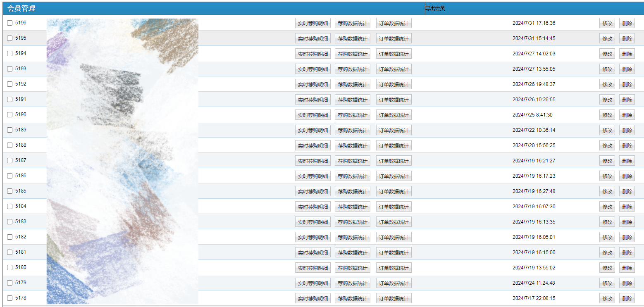Click the 会员管理 header title
Viewport: 644px width, 307px height.
[21, 8]
